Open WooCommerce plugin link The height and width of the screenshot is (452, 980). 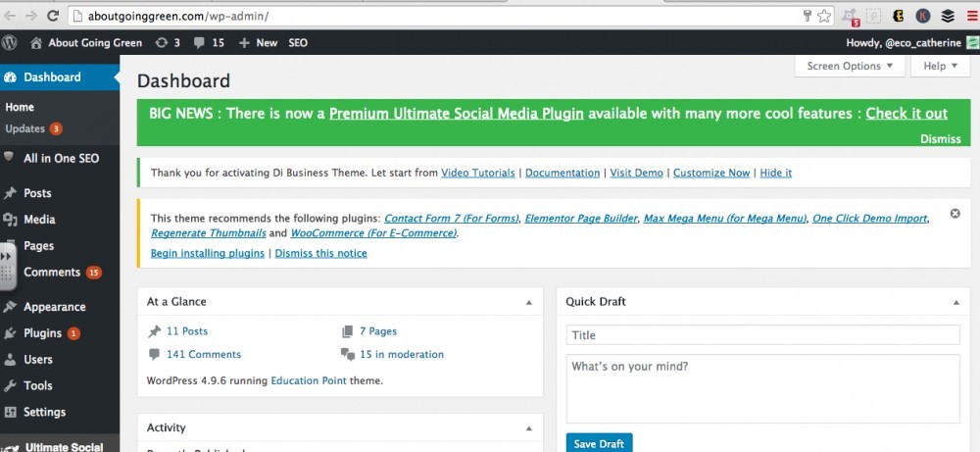coord(373,232)
